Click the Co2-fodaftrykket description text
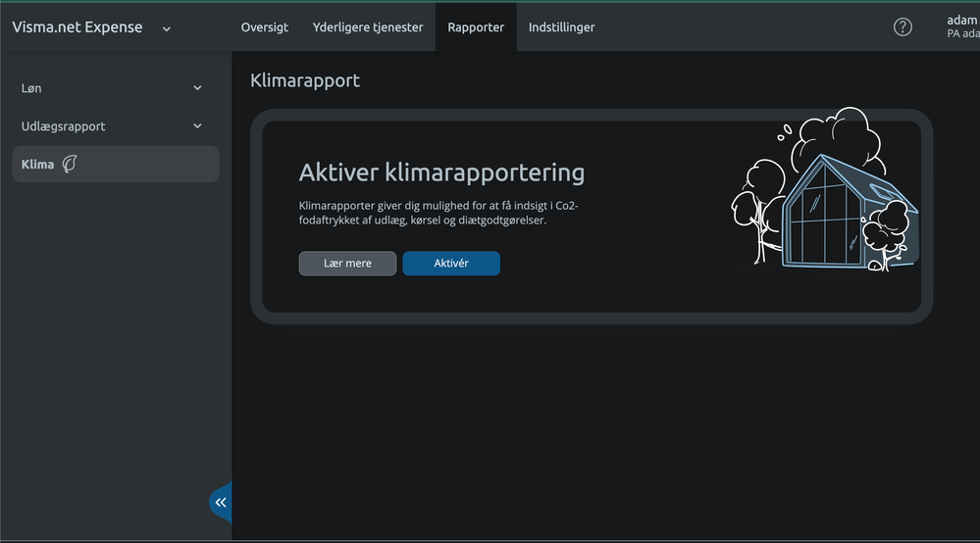The height and width of the screenshot is (543, 980). click(438, 213)
